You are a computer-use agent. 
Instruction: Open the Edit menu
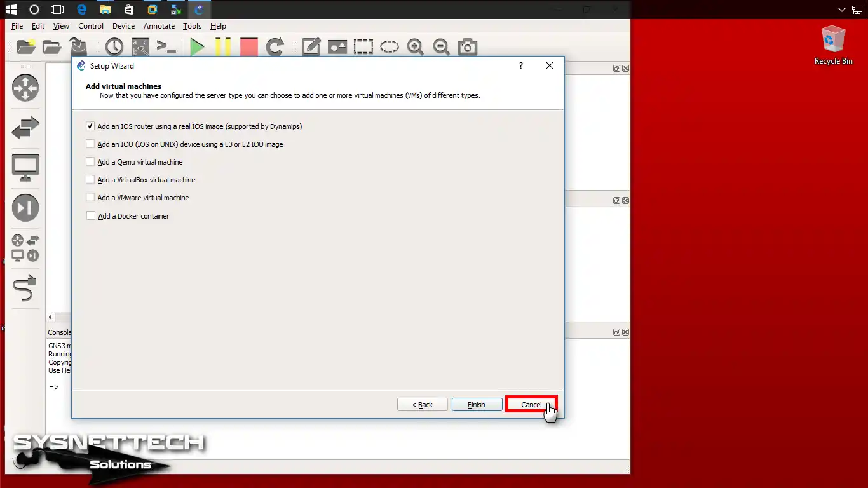point(38,26)
